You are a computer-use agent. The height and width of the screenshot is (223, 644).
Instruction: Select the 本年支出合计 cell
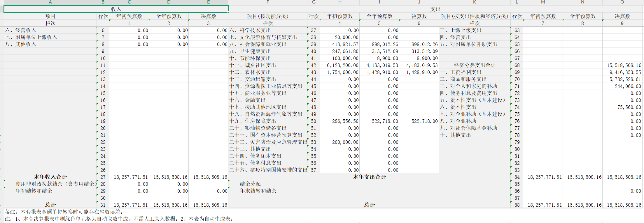[x=369, y=177]
